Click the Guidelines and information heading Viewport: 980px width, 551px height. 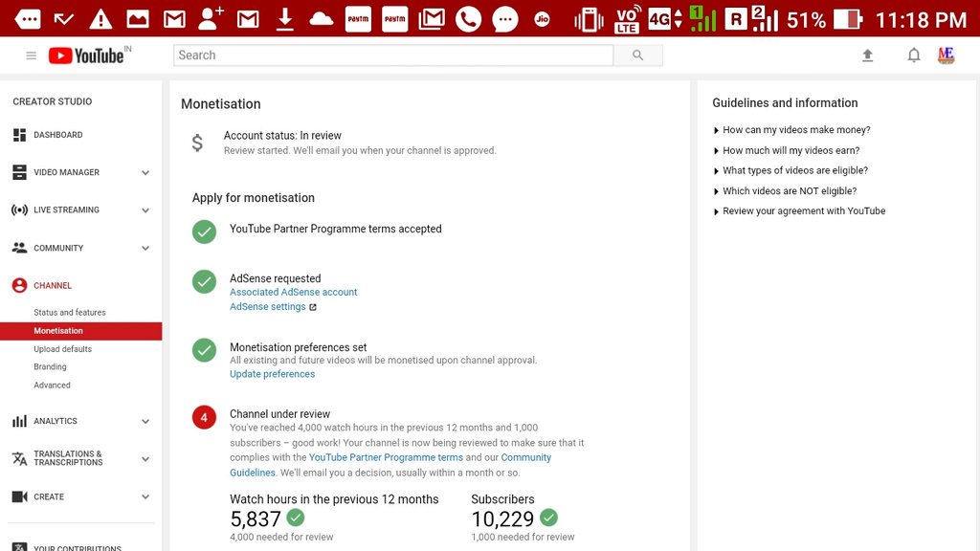click(785, 103)
